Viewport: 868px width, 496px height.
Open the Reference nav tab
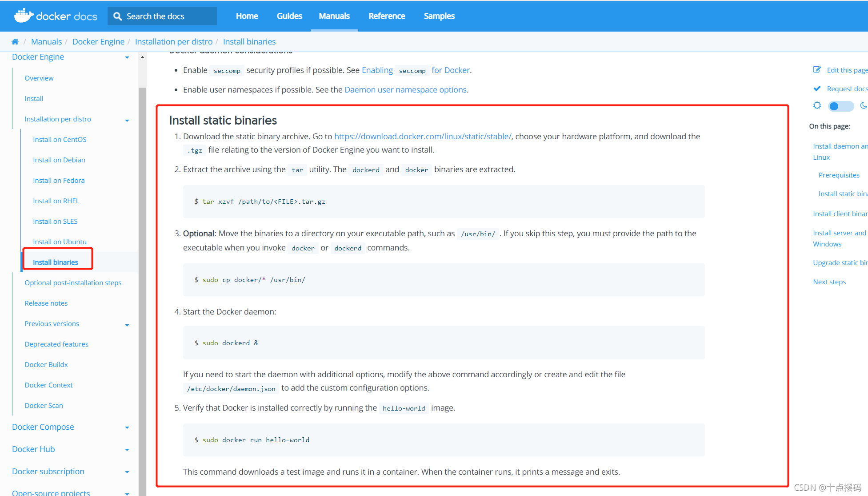[387, 16]
